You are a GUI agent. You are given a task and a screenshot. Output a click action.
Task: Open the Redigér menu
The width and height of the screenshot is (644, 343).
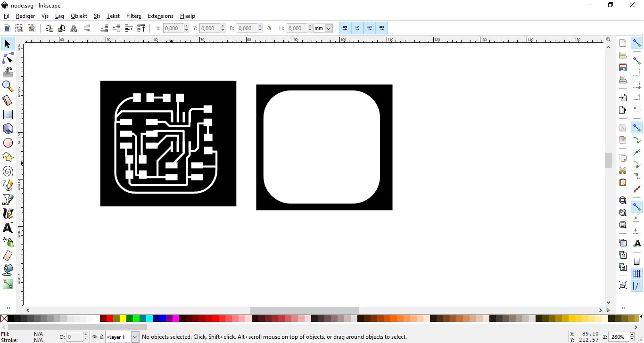click(x=25, y=16)
